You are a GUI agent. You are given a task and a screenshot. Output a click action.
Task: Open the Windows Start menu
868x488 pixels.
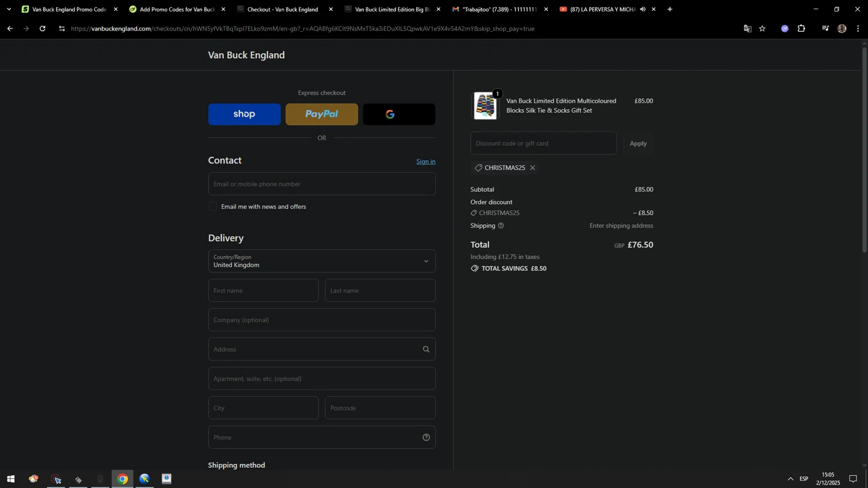tap(10, 479)
